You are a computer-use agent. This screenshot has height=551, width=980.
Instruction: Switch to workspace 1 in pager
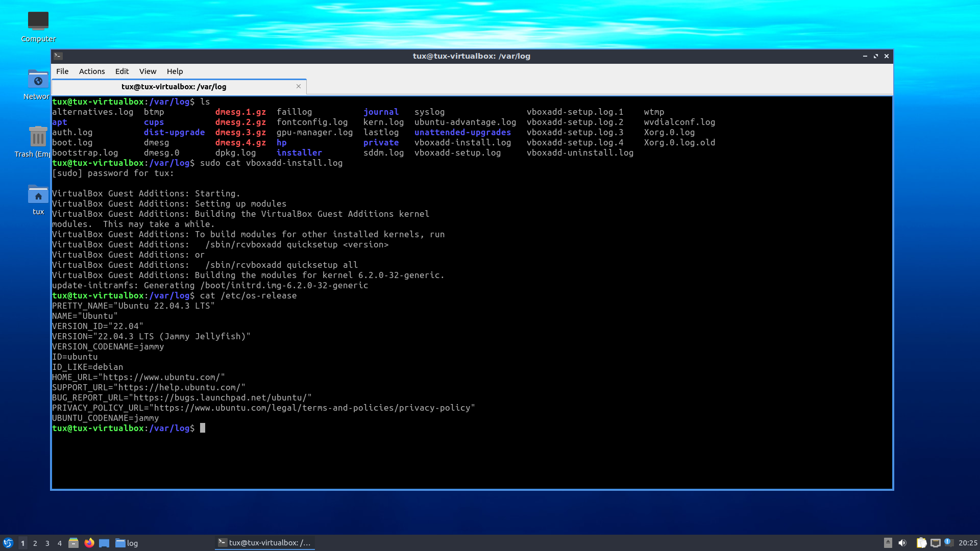(x=22, y=543)
